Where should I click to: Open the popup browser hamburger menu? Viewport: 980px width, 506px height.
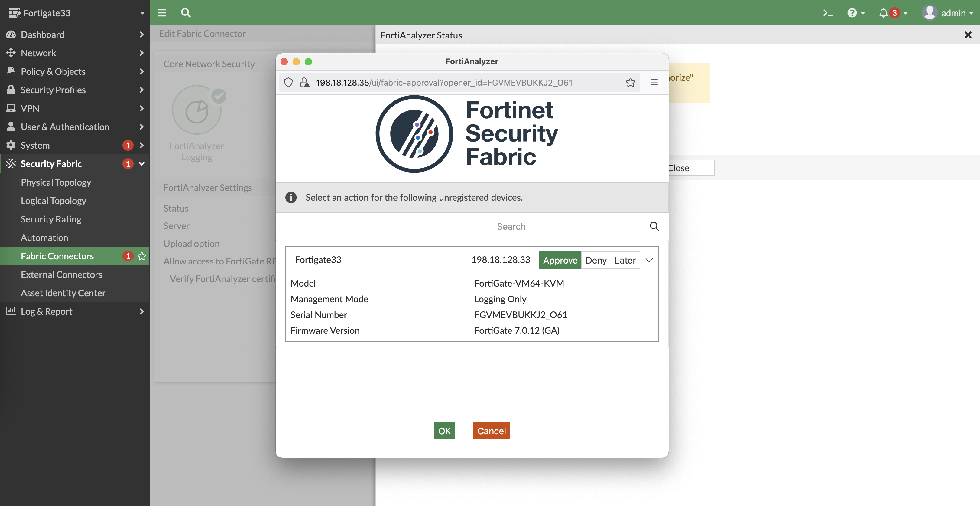654,82
